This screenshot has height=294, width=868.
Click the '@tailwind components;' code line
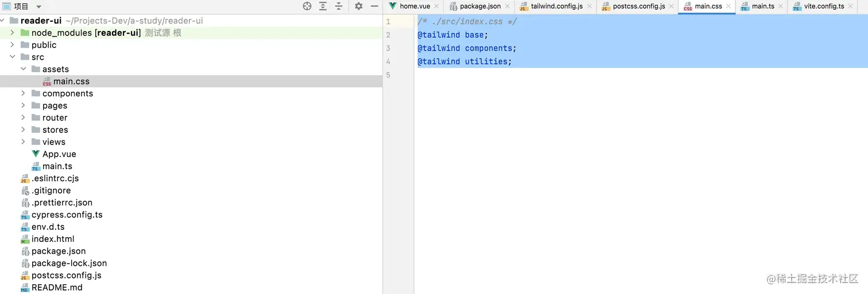click(467, 48)
